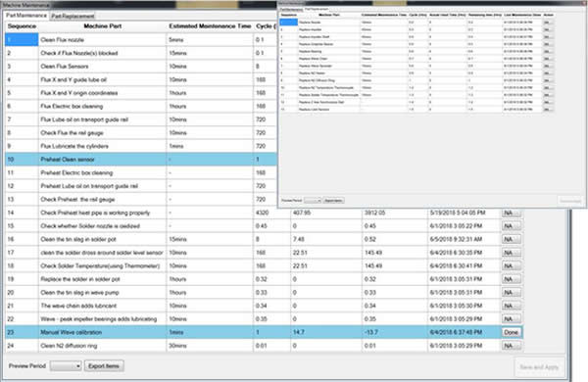Click Export Items in the small overlay window

pos(333,201)
